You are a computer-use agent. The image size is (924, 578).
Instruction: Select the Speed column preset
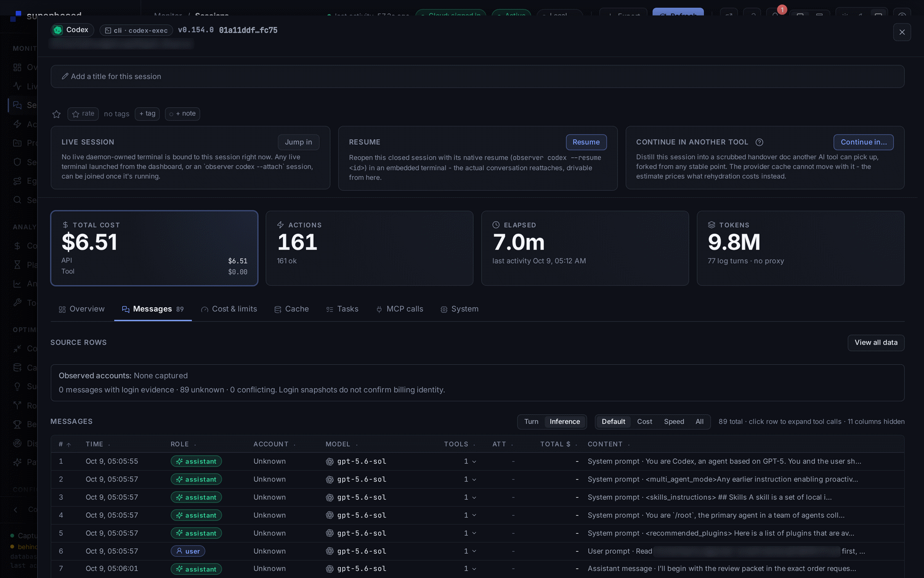click(x=674, y=422)
